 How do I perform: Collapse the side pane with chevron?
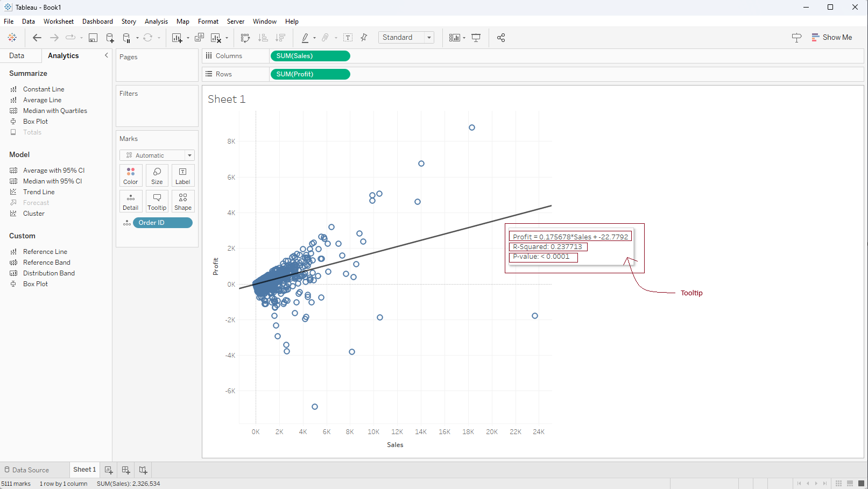click(107, 55)
